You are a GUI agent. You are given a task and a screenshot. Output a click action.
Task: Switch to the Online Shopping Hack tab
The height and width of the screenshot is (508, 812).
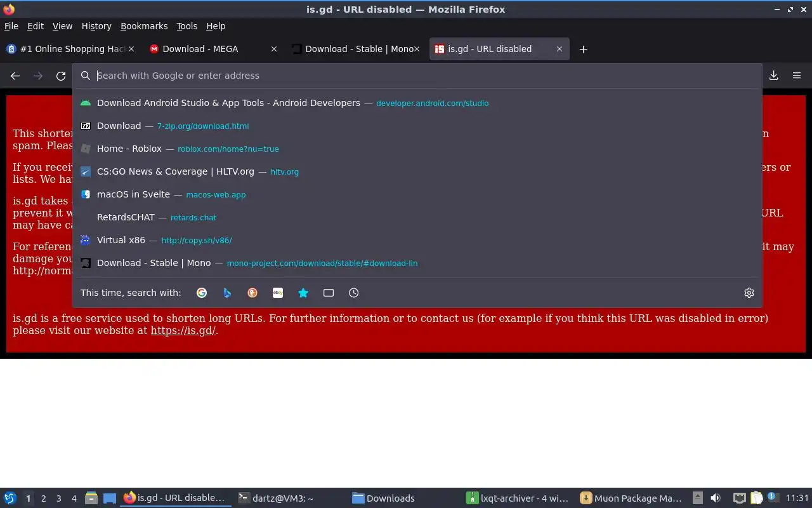point(70,49)
